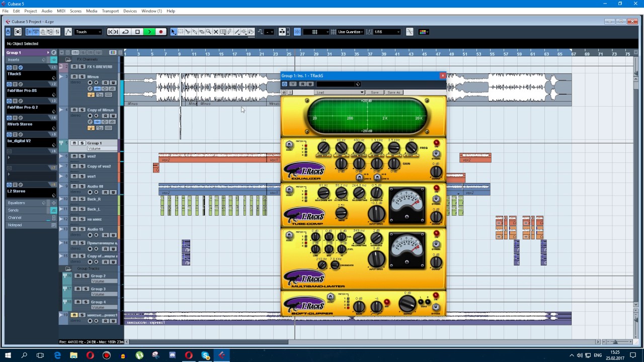644x362 pixels.
Task: Mute the vox2 track
Action: (74, 156)
